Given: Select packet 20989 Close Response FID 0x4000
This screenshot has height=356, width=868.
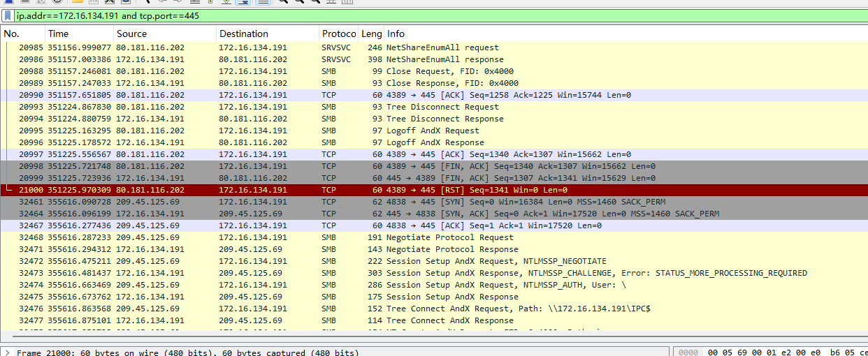Looking at the screenshot, I should click(x=434, y=83).
